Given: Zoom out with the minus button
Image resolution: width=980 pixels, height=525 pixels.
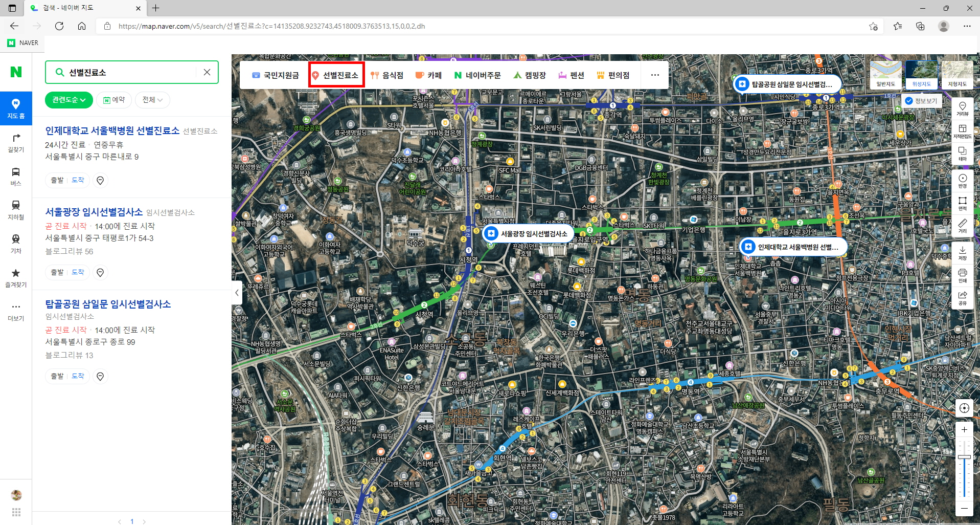Looking at the screenshot, I should (x=964, y=508).
